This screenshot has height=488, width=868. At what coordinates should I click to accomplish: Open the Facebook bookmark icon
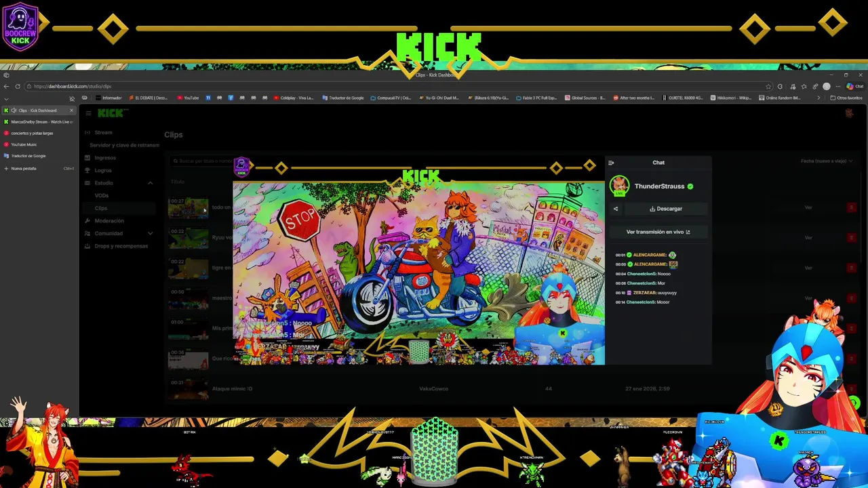click(231, 98)
